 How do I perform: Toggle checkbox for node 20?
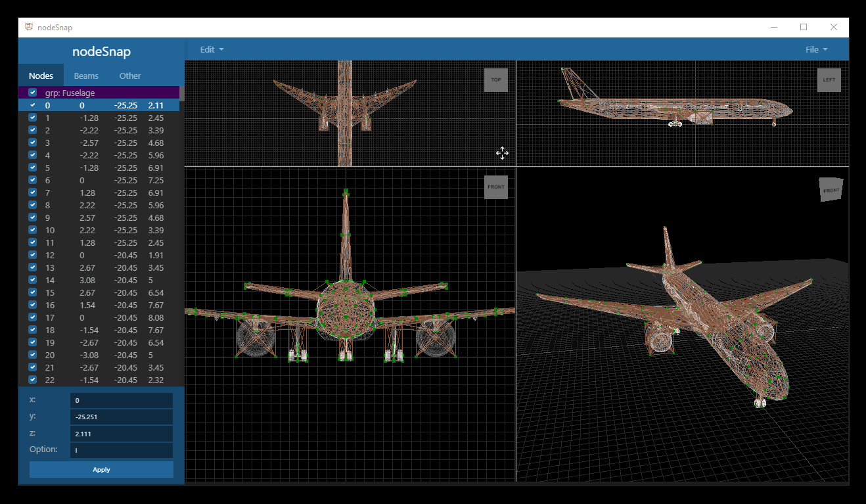coord(33,355)
